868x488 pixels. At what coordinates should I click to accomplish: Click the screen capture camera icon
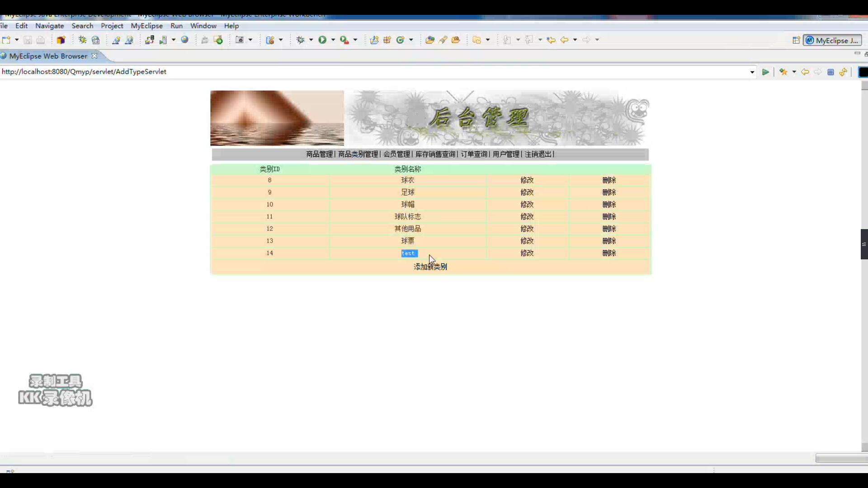[x=240, y=40]
